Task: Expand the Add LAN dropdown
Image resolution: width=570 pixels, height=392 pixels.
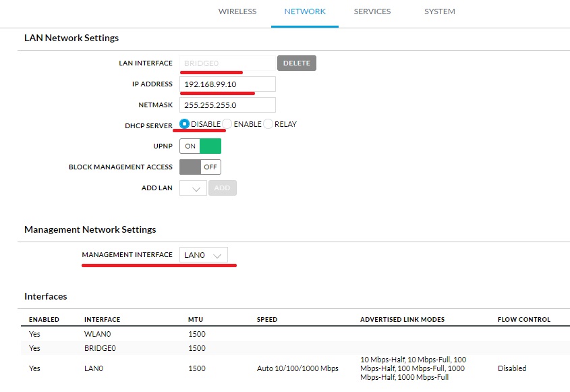Action: click(193, 188)
